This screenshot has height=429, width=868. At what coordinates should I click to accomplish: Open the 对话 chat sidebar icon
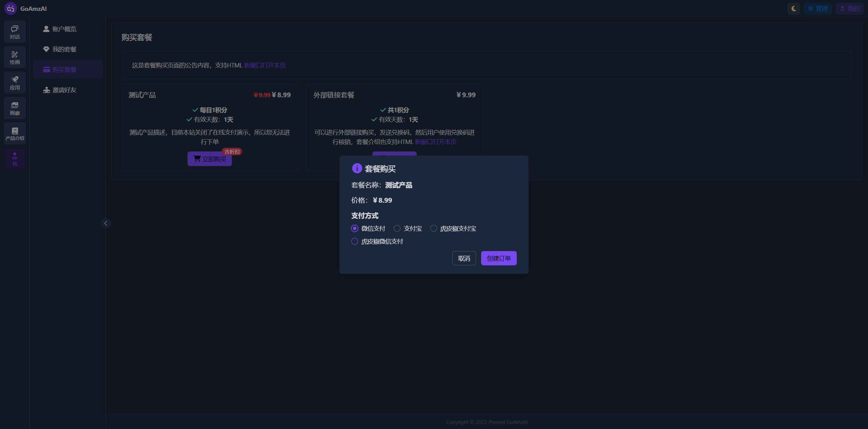click(x=15, y=32)
